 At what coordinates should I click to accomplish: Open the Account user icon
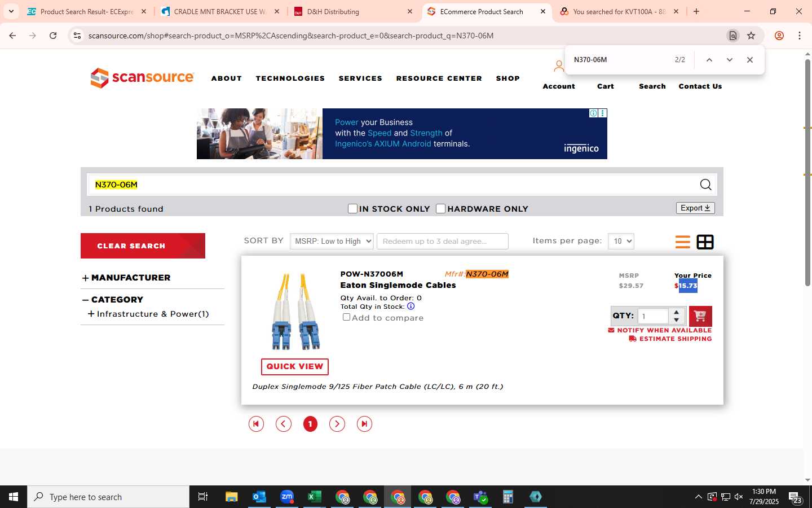click(x=558, y=67)
